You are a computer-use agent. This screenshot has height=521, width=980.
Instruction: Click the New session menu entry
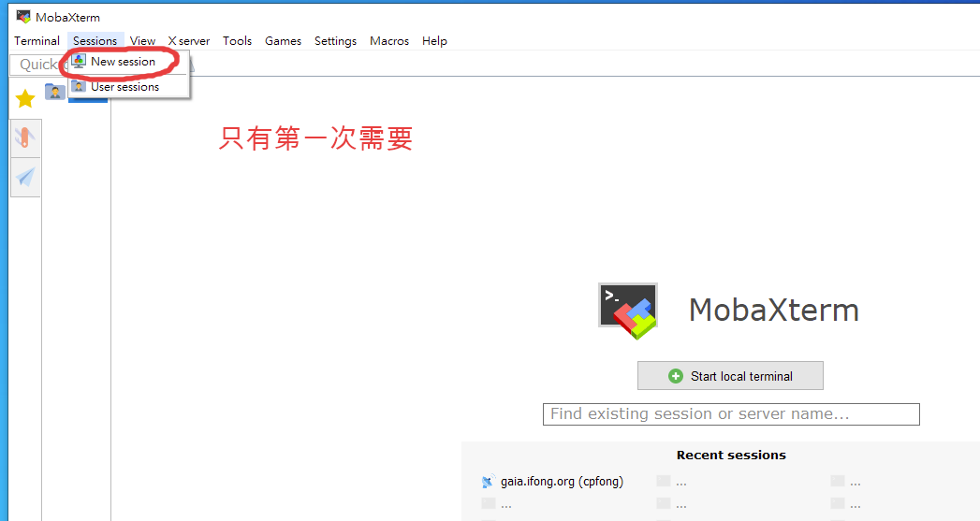(x=123, y=62)
